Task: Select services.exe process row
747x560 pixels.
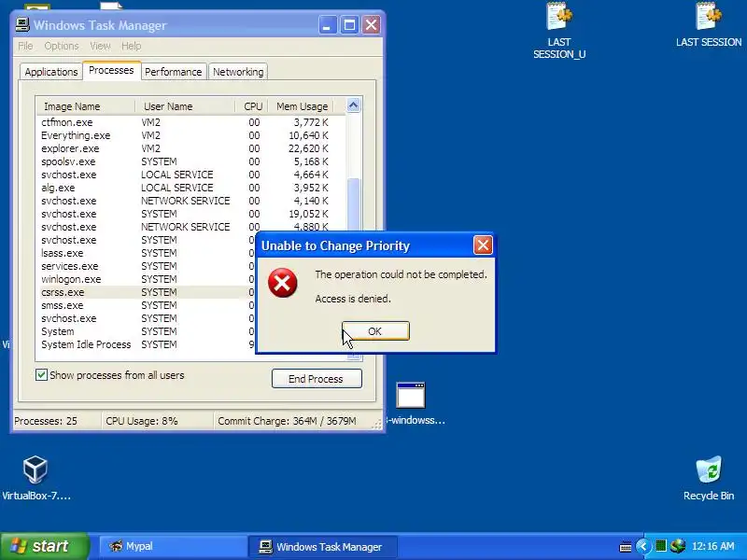Action: (147, 266)
